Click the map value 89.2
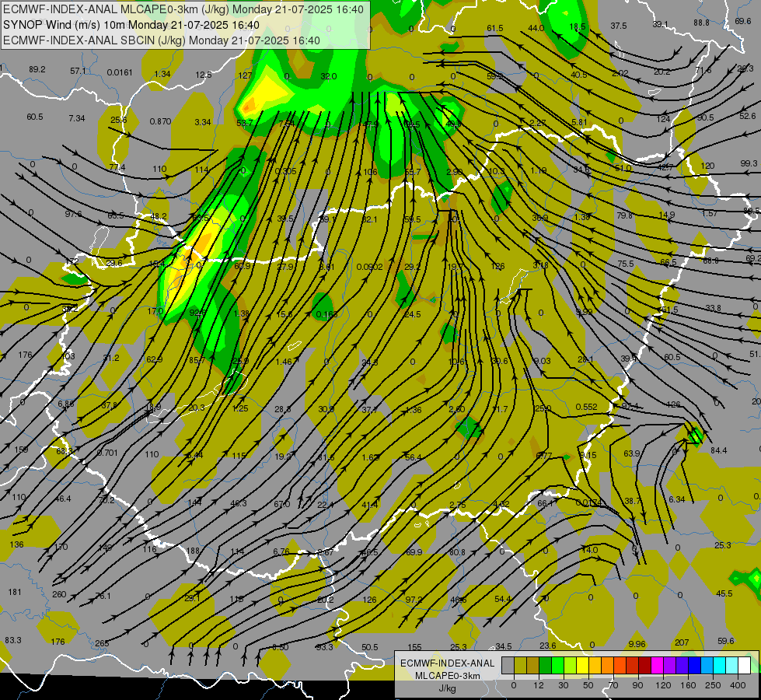Viewport: 761px width, 700px height. point(37,69)
